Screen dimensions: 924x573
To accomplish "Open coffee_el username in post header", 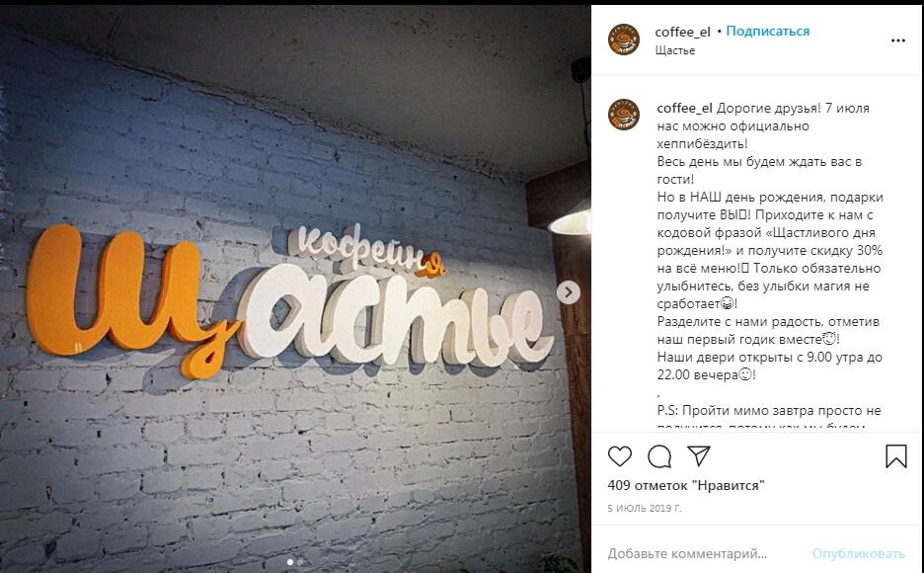I will (x=682, y=32).
